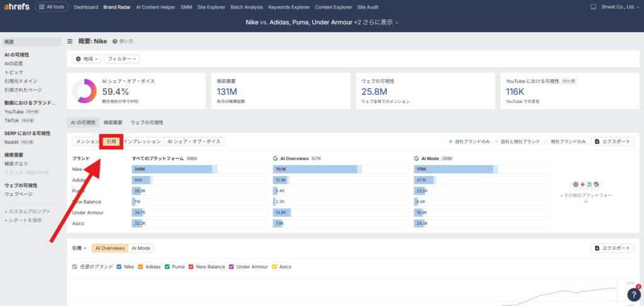
Task: Click the top エクスポート export button
Action: tap(612, 141)
